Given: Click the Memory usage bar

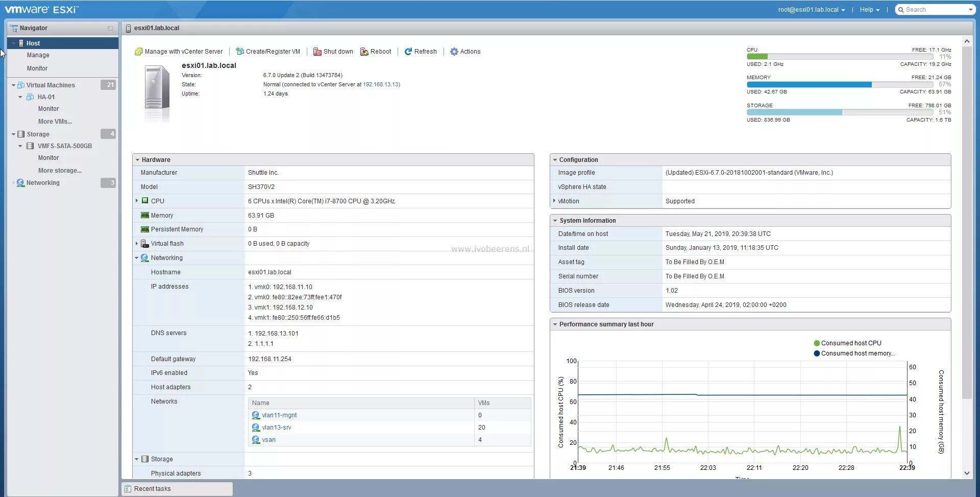Looking at the screenshot, I should pos(840,85).
